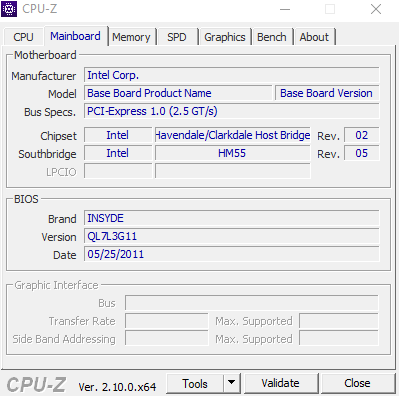Open the About tab
This screenshot has height=396, width=399.
pos(314,37)
